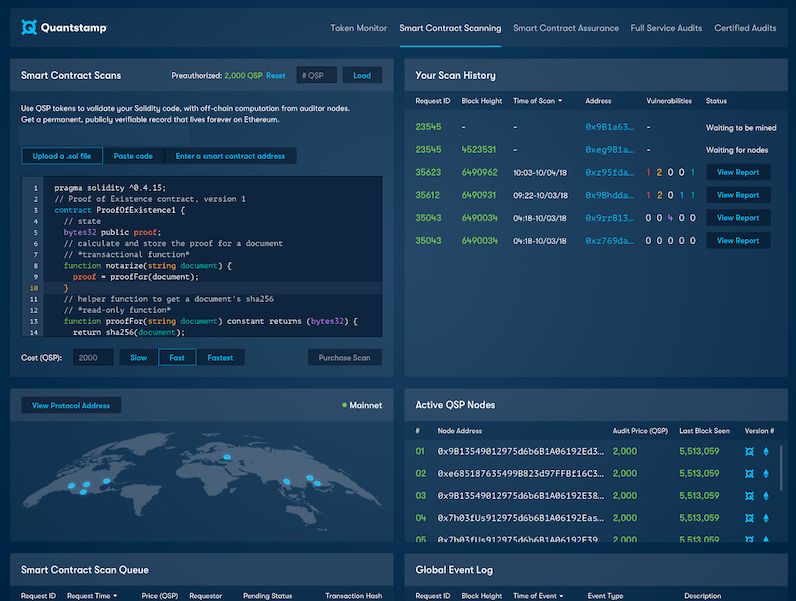796x601 pixels.
Task: View Report for request 35623
Action: click(738, 172)
